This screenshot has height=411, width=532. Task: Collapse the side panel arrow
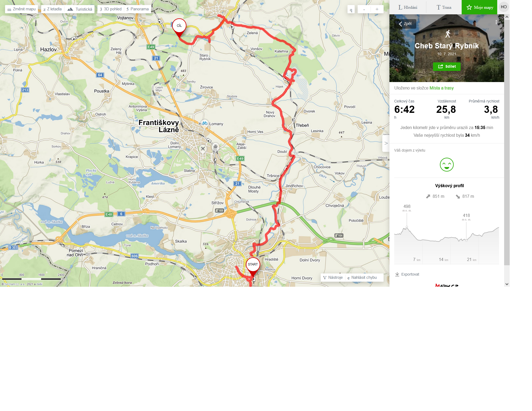(386, 143)
